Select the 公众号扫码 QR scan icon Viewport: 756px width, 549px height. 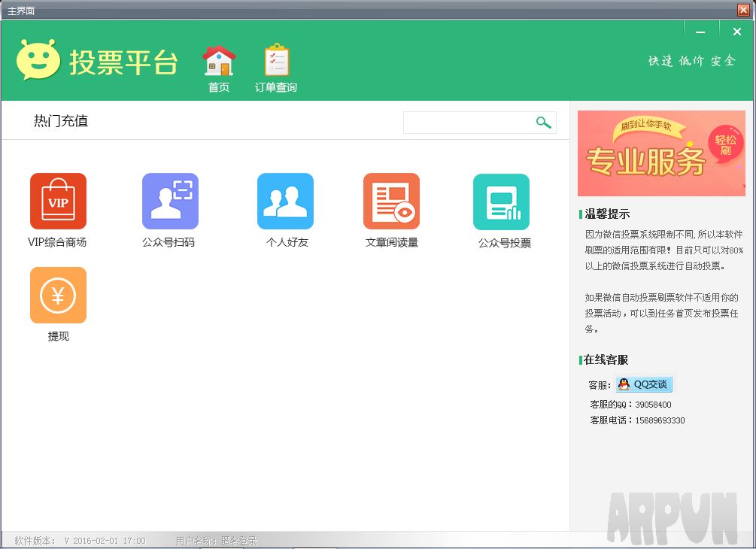coord(170,201)
